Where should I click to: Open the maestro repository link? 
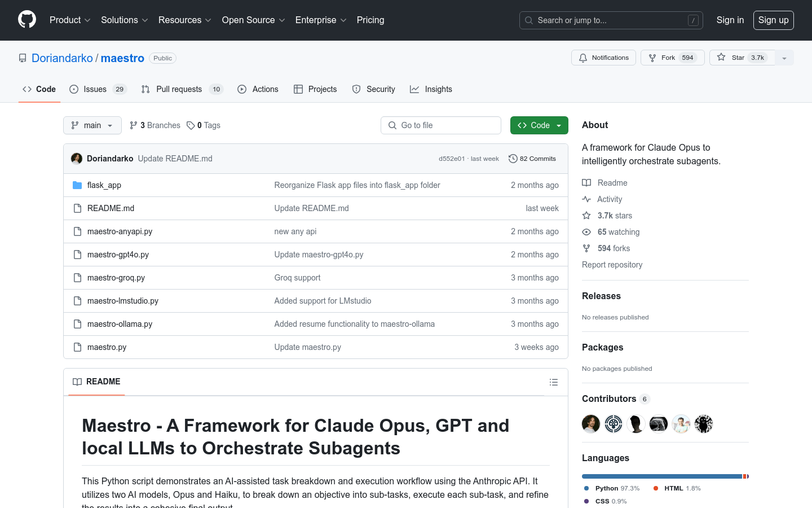point(122,58)
